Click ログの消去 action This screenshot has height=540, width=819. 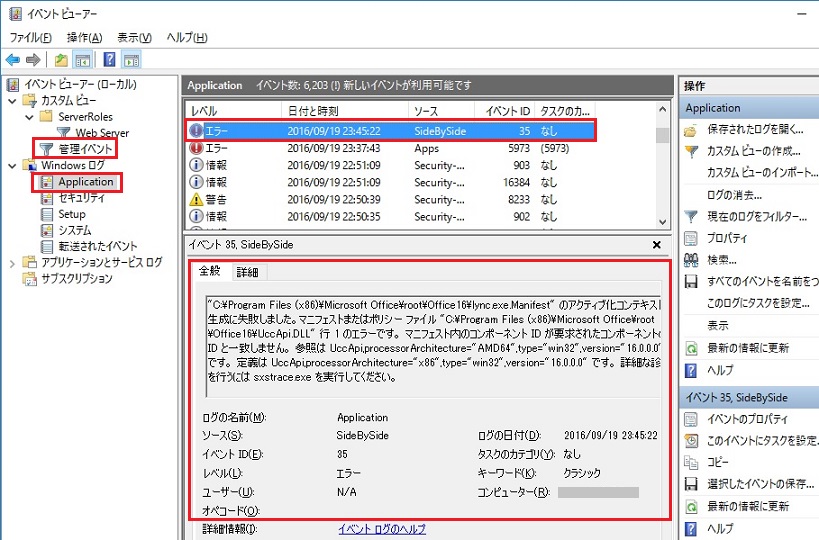click(734, 195)
